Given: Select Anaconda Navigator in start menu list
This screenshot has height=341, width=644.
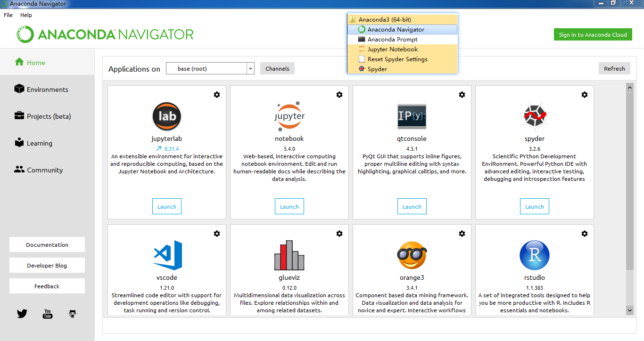Looking at the screenshot, I should point(402,29).
